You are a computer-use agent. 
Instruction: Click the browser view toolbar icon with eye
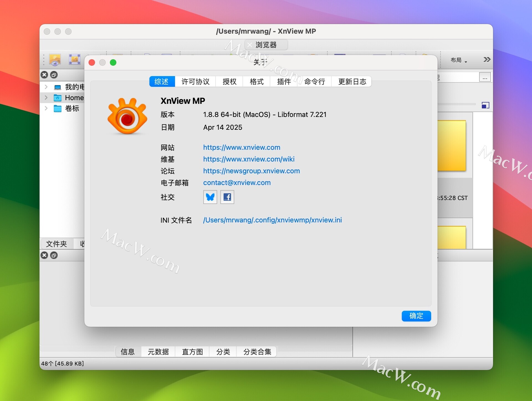click(x=55, y=60)
